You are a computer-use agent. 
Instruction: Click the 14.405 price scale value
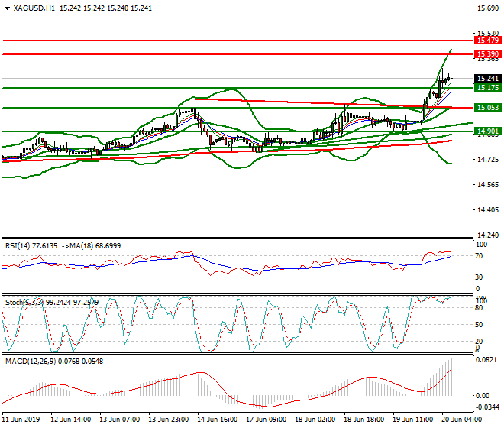[x=488, y=210]
